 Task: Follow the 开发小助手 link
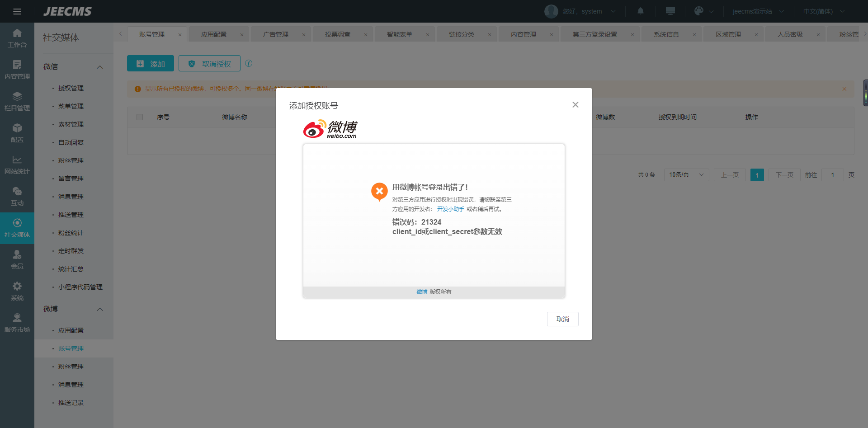[451, 209]
